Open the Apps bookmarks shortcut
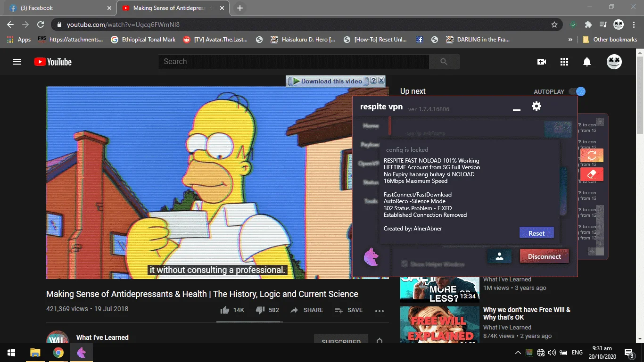Screen dimensions: 644x362 pos(19,40)
